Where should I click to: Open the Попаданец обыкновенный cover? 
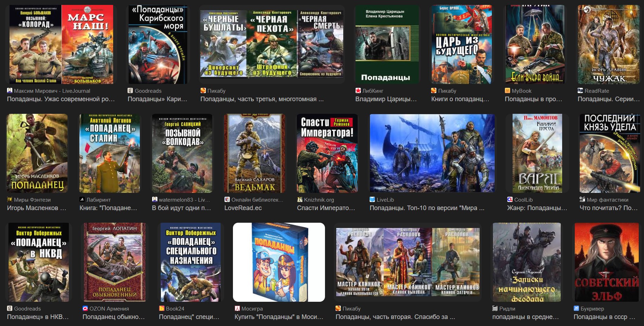click(115, 262)
